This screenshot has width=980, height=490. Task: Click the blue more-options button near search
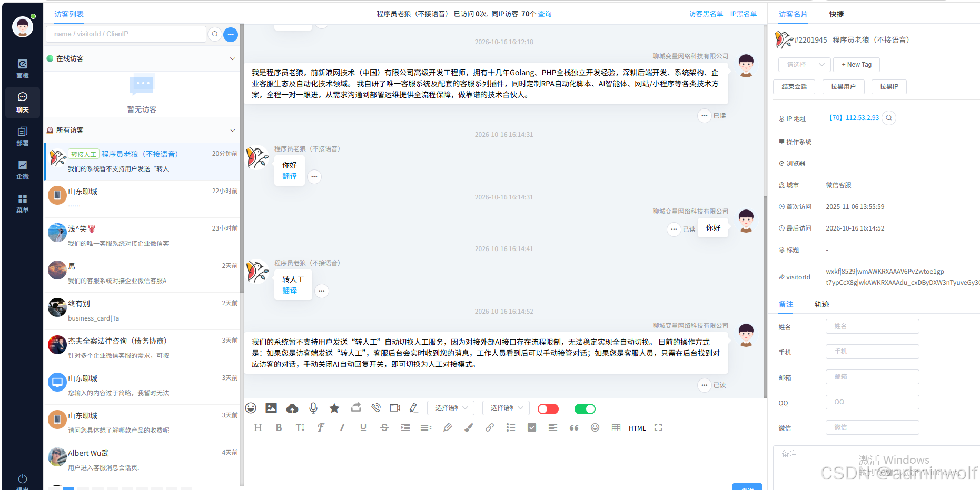tap(231, 34)
